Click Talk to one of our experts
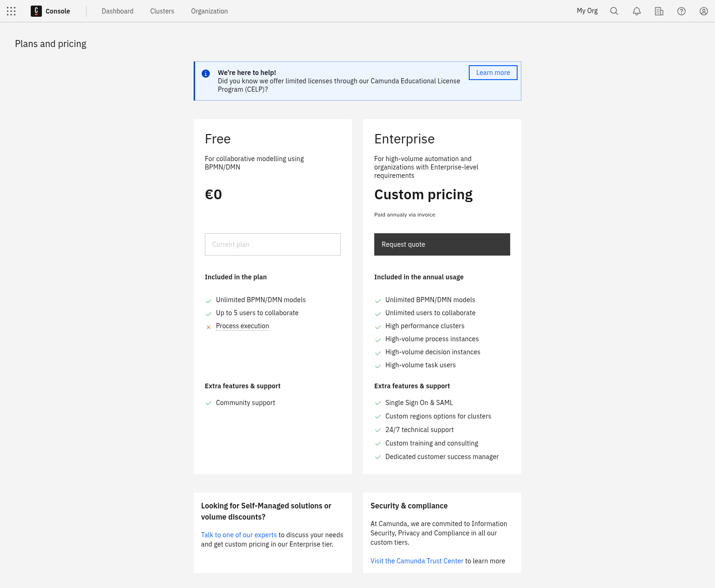 pyautogui.click(x=239, y=535)
